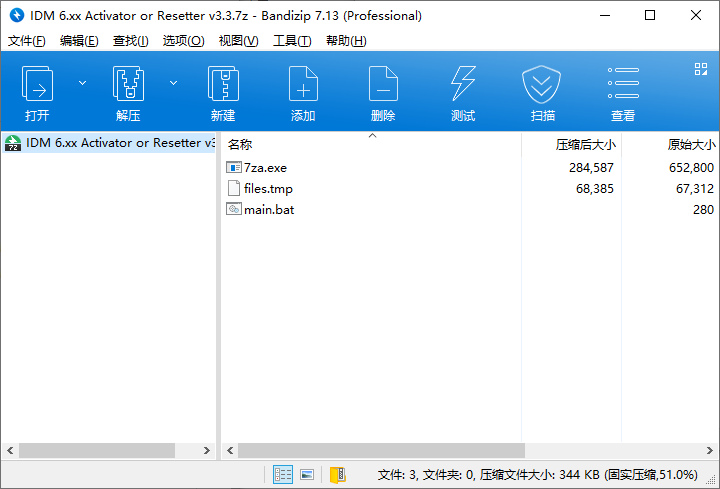720x489 pixels.
Task: Expand the dropdown arrow next to 解压
Action: tap(173, 82)
